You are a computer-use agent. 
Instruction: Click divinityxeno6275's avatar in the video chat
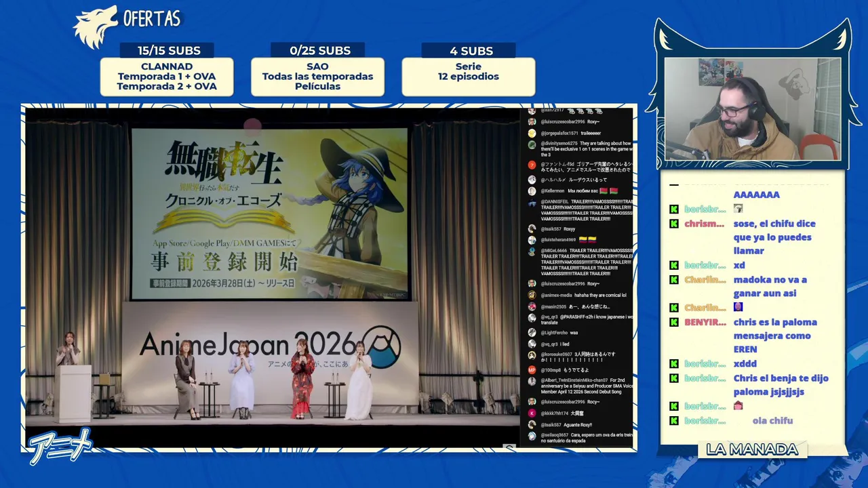click(532, 144)
